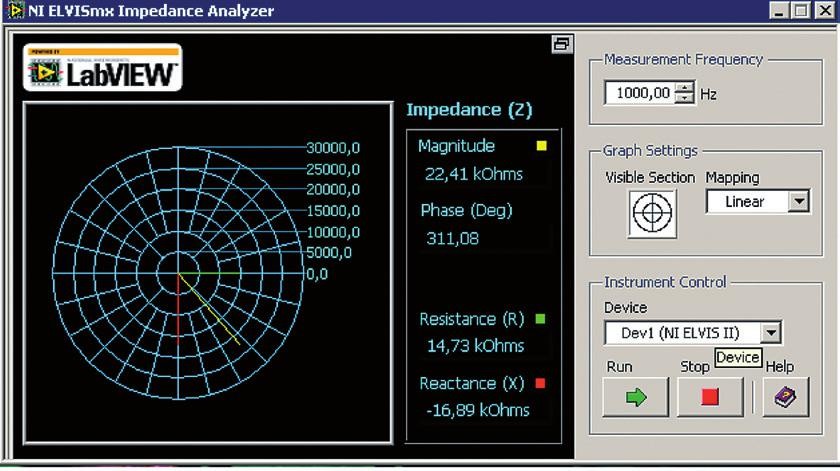The image size is (840, 471).
Task: Click the -16,89 kOhms reactance value
Action: click(x=477, y=410)
